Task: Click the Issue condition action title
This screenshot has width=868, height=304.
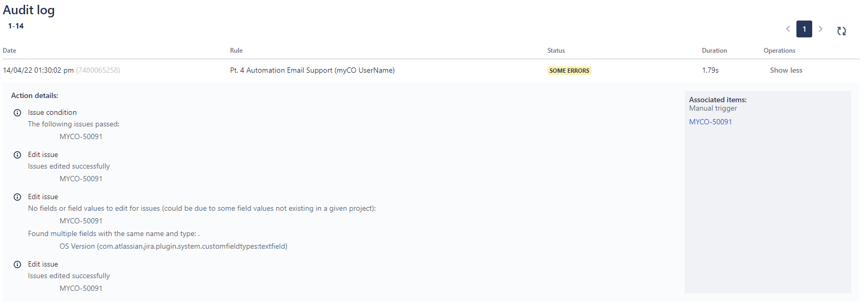Action: (x=52, y=112)
